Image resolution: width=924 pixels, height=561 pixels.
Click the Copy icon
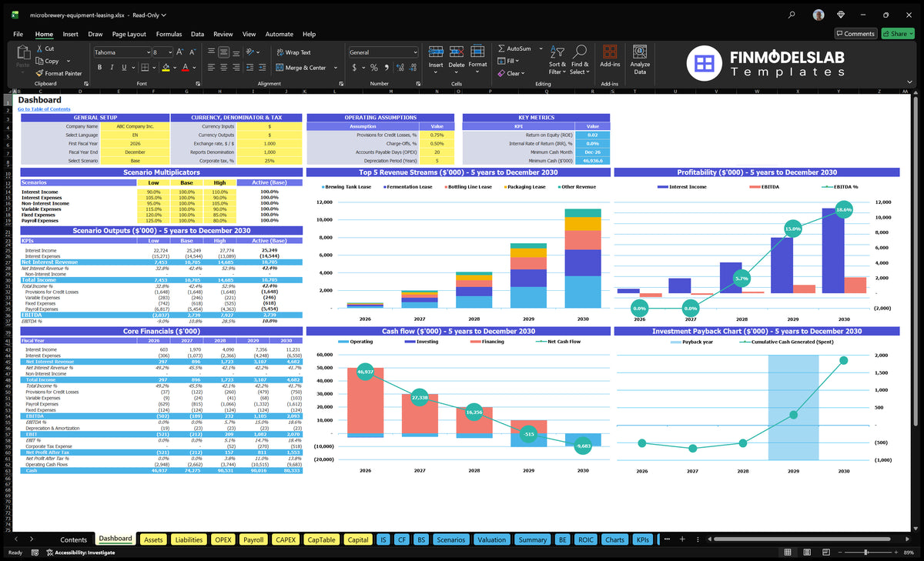[x=39, y=61]
